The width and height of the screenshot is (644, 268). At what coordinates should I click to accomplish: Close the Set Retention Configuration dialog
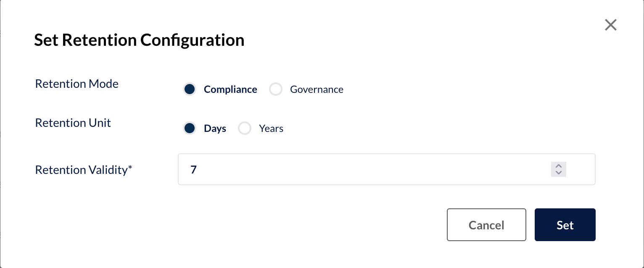(610, 25)
